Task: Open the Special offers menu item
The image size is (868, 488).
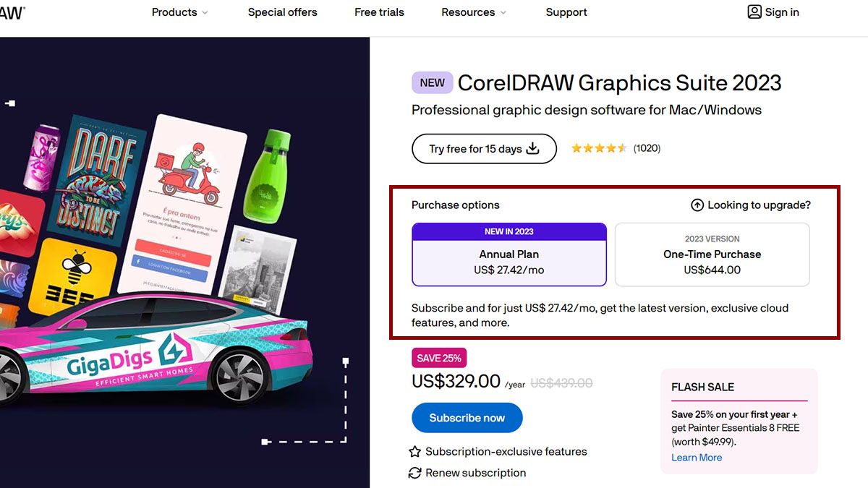Action: point(282,12)
